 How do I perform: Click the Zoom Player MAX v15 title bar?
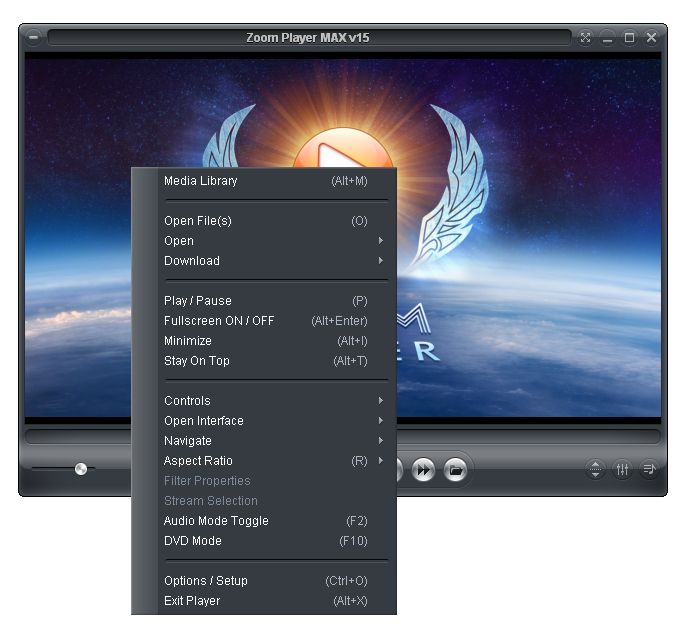(x=309, y=38)
